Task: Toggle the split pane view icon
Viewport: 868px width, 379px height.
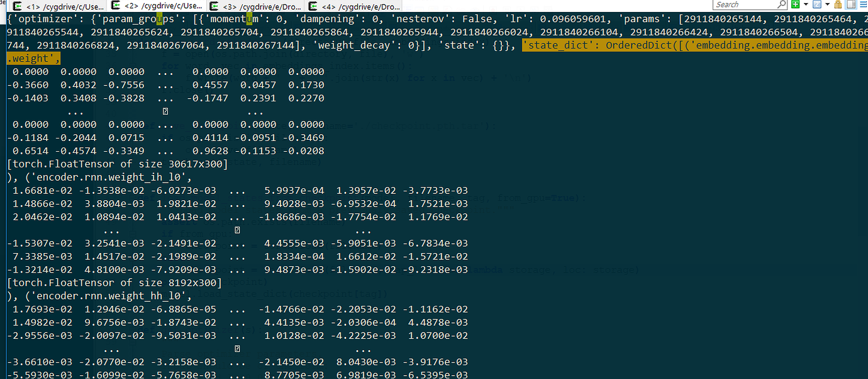Action: pyautogui.click(x=850, y=5)
